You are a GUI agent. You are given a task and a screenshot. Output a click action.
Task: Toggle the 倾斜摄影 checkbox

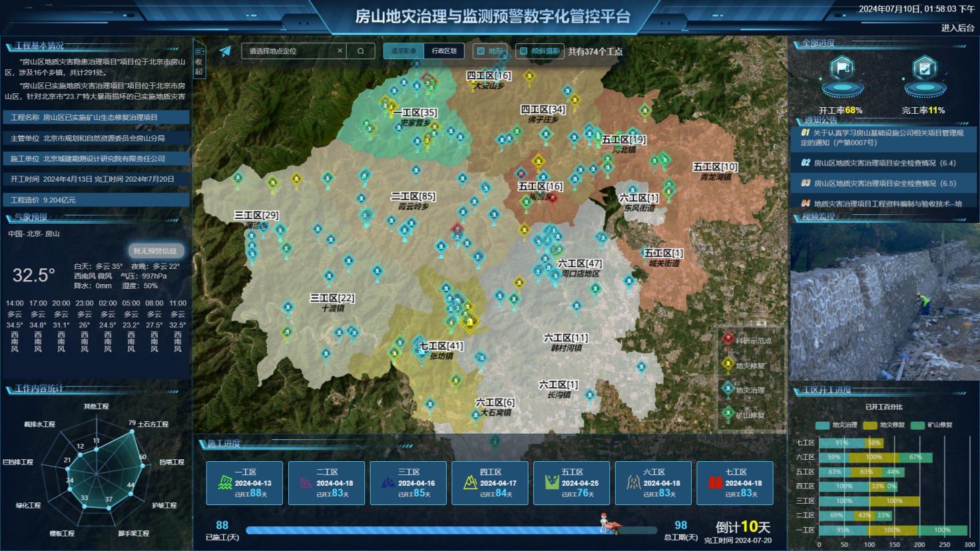tap(524, 51)
